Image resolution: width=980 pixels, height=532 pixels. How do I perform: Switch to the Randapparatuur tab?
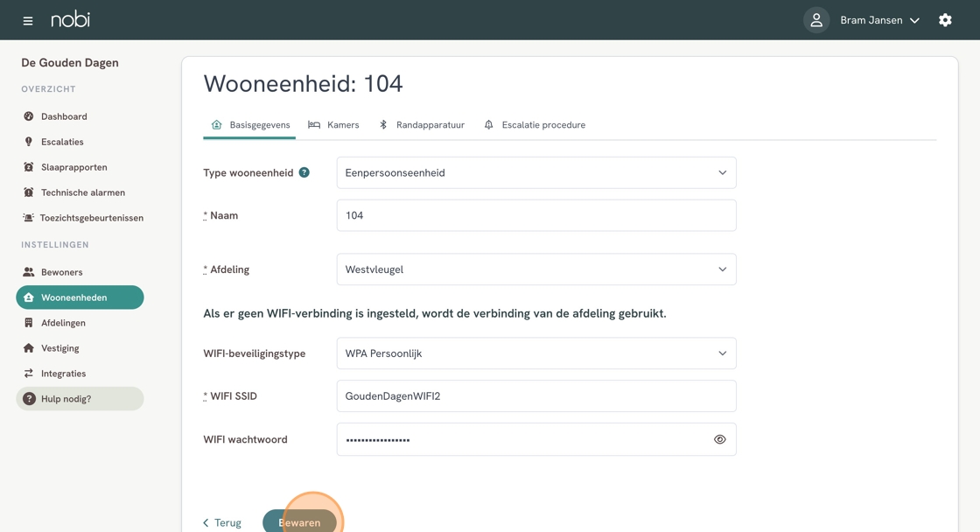422,125
